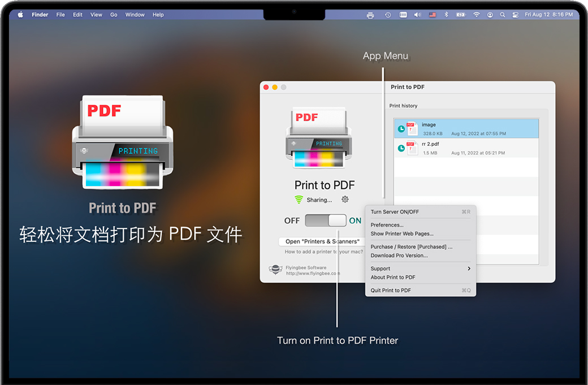Minimize the Print to PDF window
The height and width of the screenshot is (385, 588).
[x=275, y=87]
